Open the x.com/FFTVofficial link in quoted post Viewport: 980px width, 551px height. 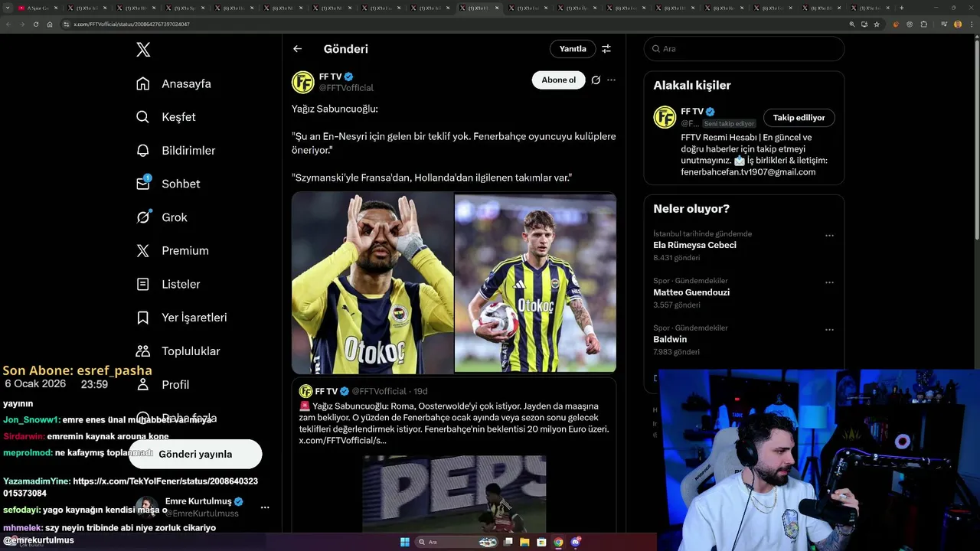342,440
